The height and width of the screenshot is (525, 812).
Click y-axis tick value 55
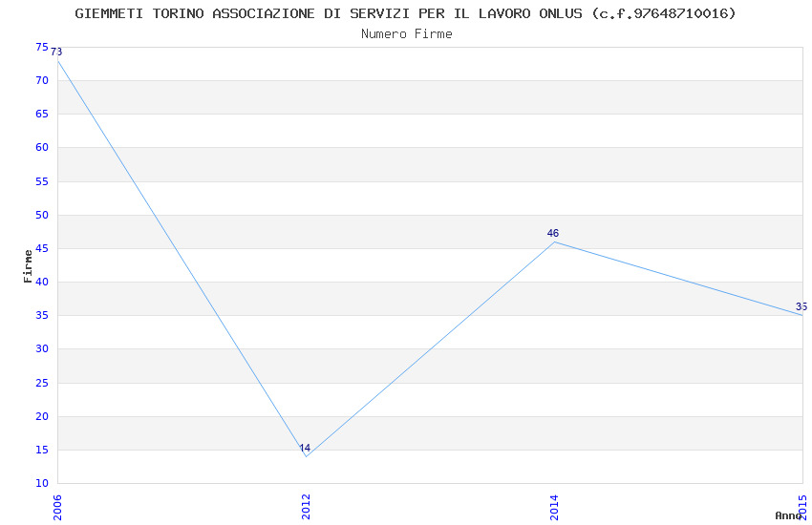pyautogui.click(x=42, y=181)
